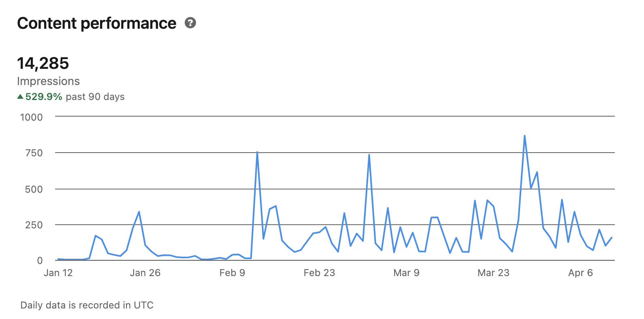
Task: Click the past 90 days text
Action: [95, 97]
